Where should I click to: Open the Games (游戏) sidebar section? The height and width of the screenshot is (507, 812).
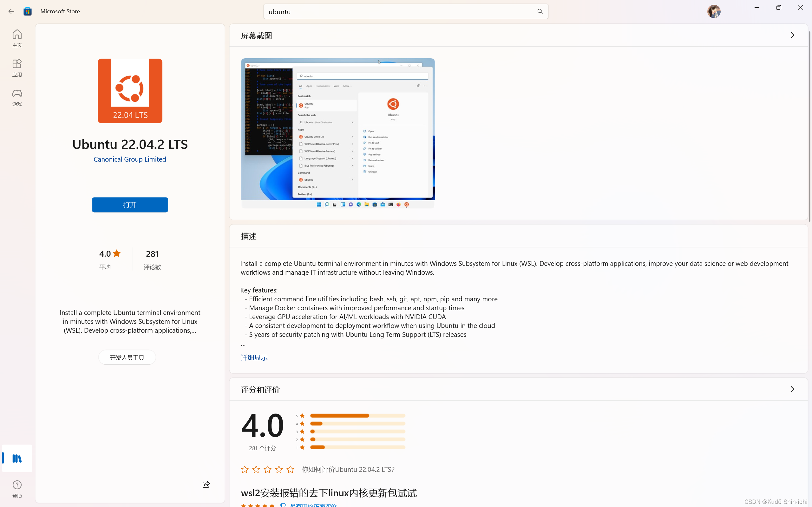[x=17, y=97]
